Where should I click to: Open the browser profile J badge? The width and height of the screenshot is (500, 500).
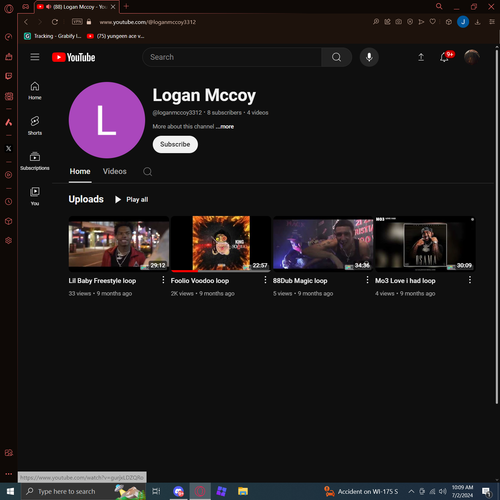coord(463,22)
